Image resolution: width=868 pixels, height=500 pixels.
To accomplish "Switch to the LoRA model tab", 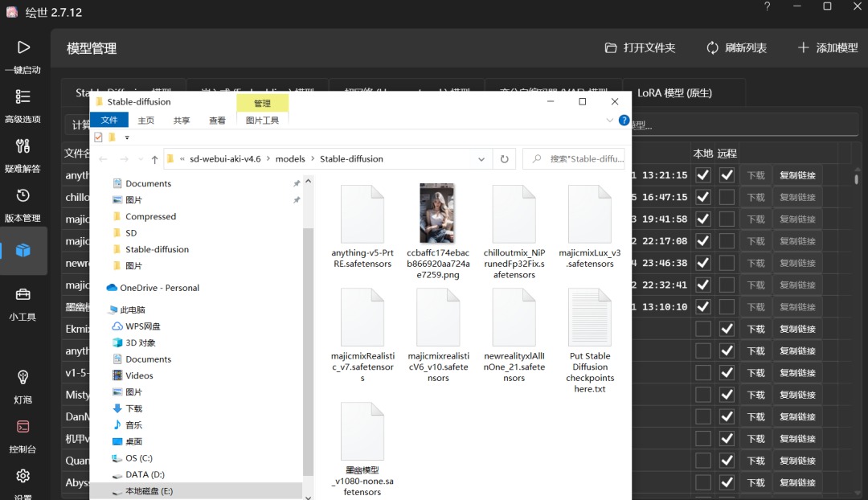I will (x=674, y=93).
